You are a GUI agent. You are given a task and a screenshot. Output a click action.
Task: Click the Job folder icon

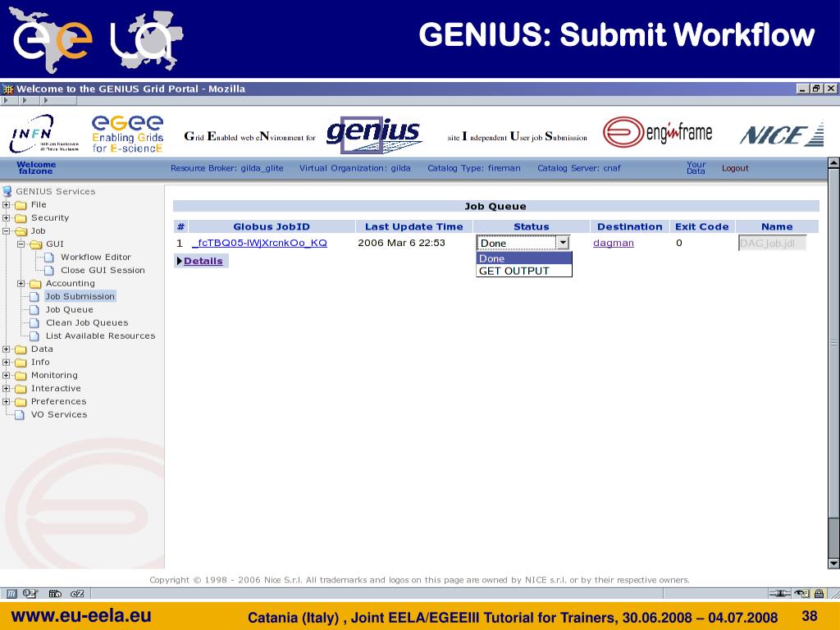(21, 231)
